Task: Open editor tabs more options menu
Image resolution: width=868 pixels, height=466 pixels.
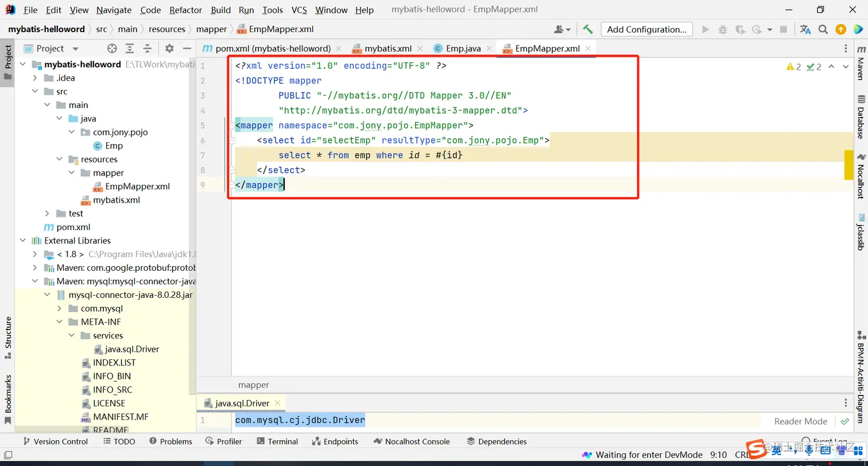Action: point(846,49)
